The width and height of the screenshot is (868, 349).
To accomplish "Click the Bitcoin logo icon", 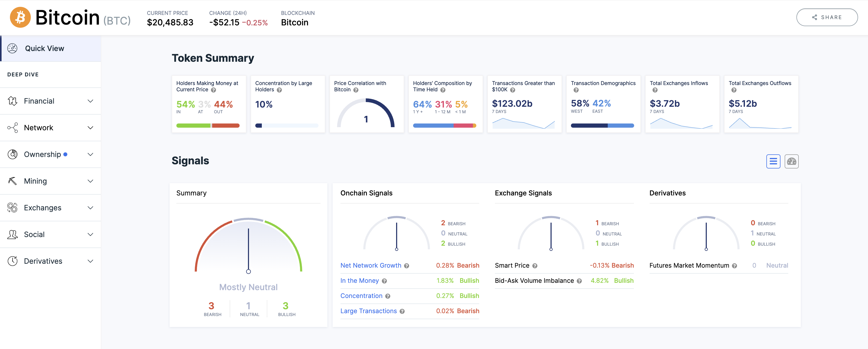I will pos(20,17).
